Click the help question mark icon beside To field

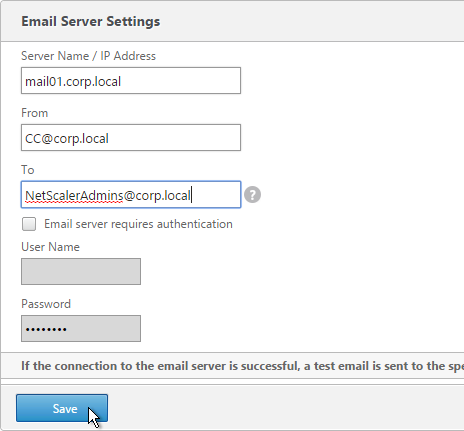pos(252,195)
